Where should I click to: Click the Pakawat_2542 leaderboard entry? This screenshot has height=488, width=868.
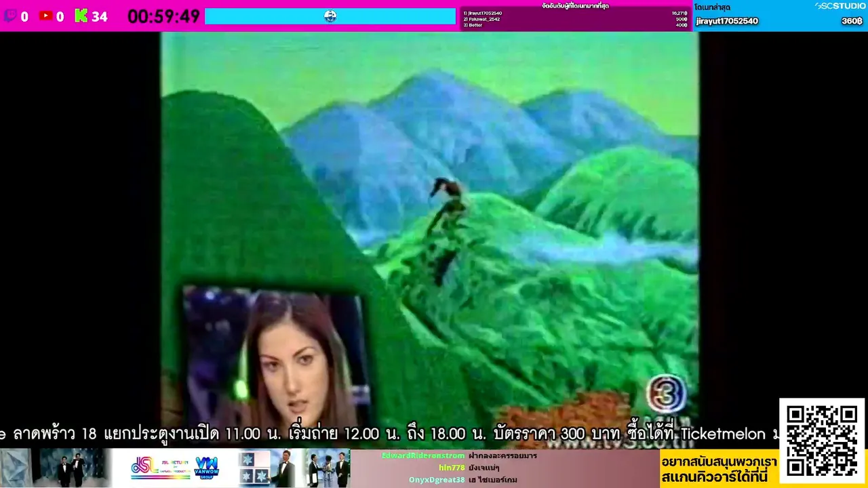click(481, 19)
